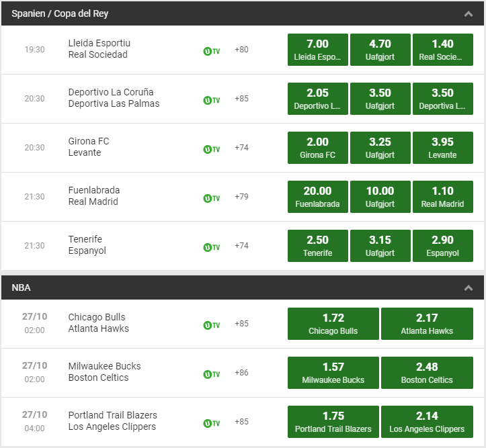Open the TV stream icon for Tenerife match
Screen dimensions: 486x448
211,247
